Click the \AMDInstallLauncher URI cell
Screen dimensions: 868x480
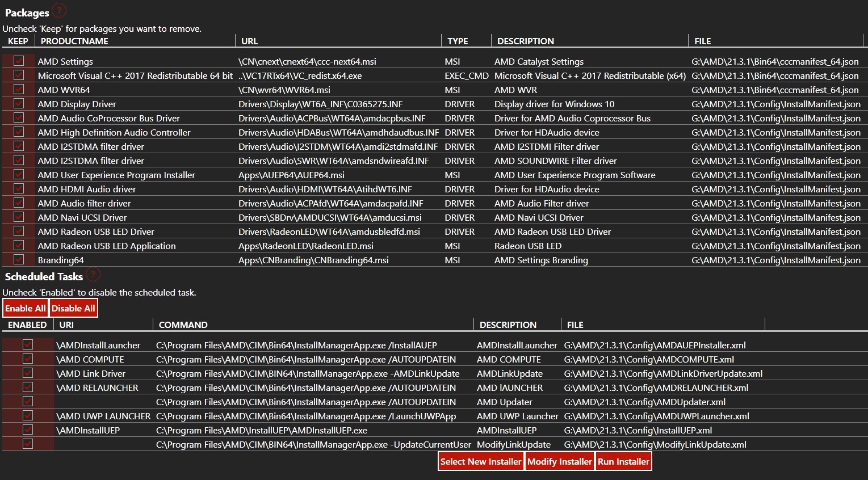point(98,345)
